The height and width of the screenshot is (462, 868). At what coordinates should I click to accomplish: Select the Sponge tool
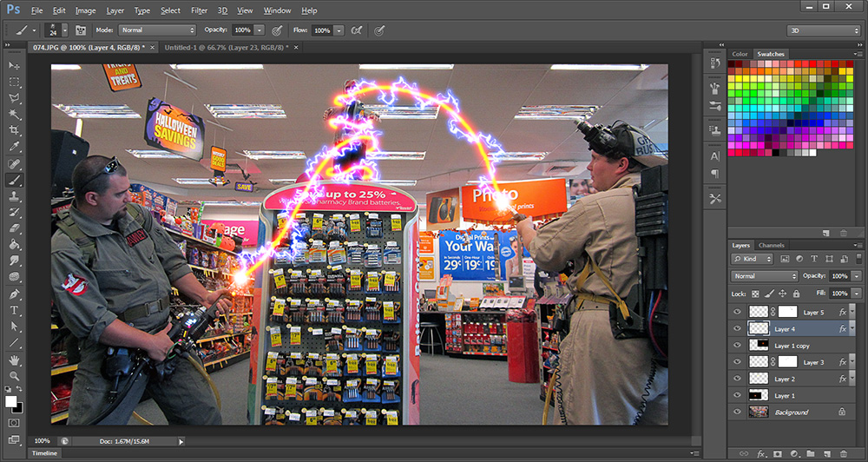click(x=15, y=276)
